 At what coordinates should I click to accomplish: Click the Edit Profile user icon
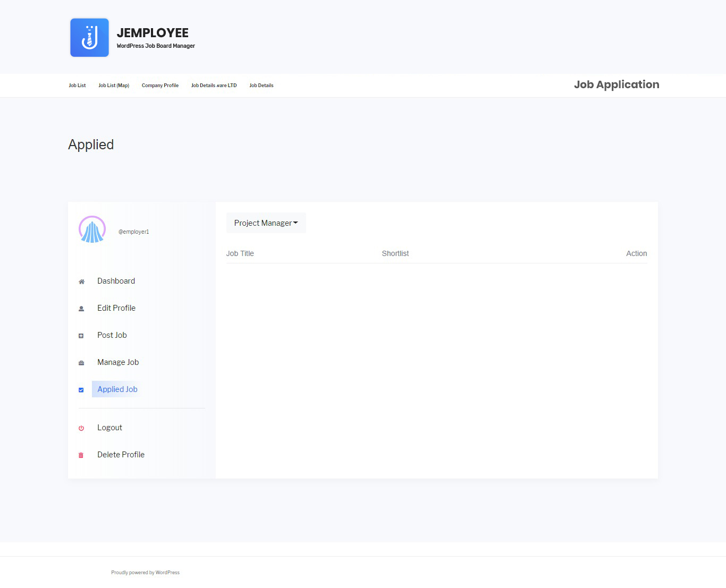pyautogui.click(x=81, y=309)
